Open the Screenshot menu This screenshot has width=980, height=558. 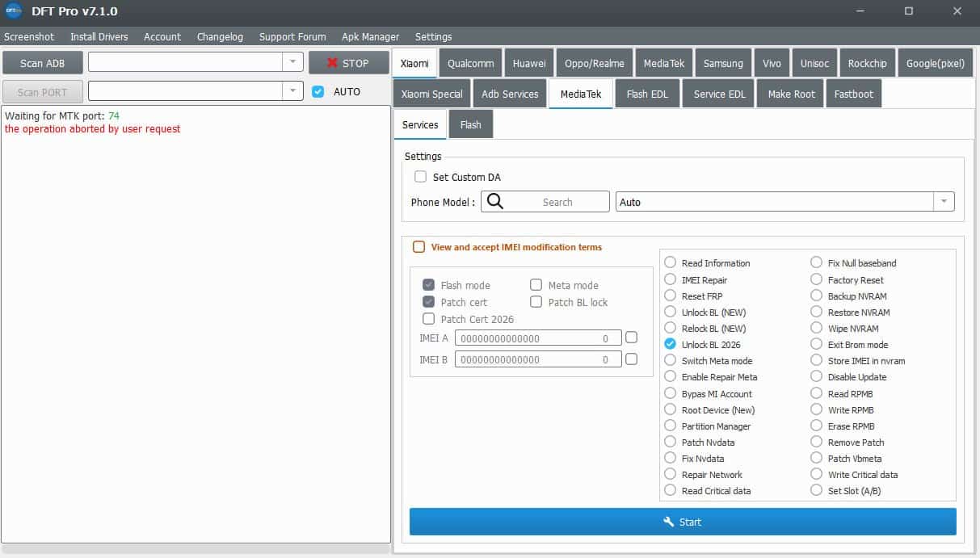(29, 36)
